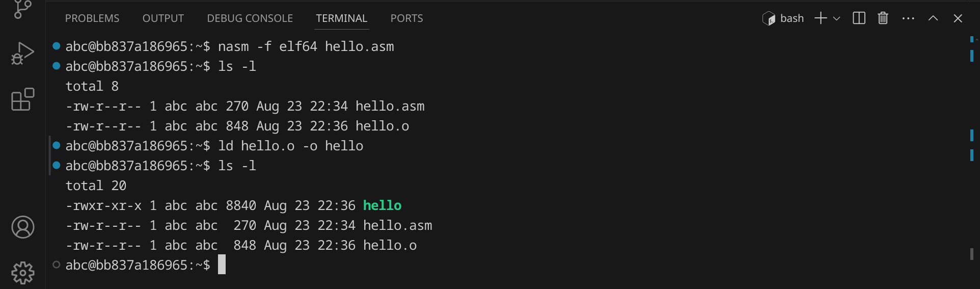Select the PORTS tab
The width and height of the screenshot is (980, 289).
tap(406, 18)
